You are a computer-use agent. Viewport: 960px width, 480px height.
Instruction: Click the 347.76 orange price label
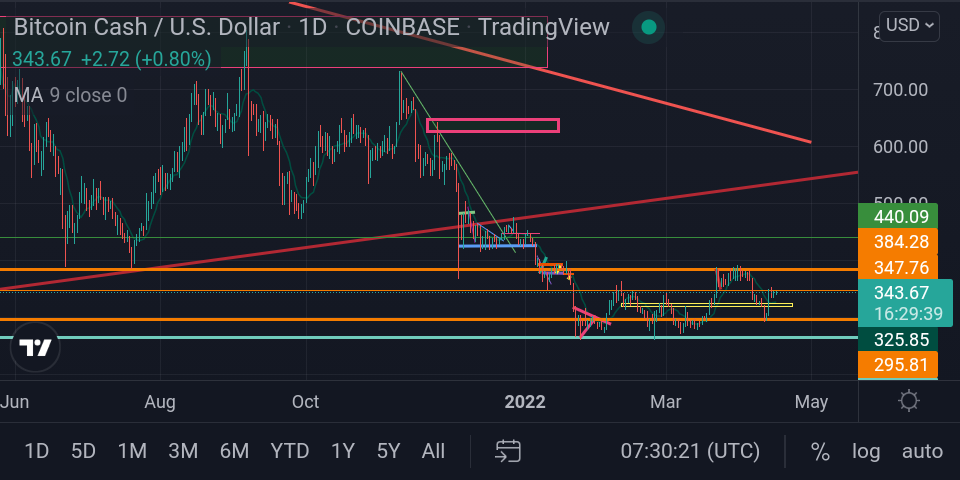[898, 268]
